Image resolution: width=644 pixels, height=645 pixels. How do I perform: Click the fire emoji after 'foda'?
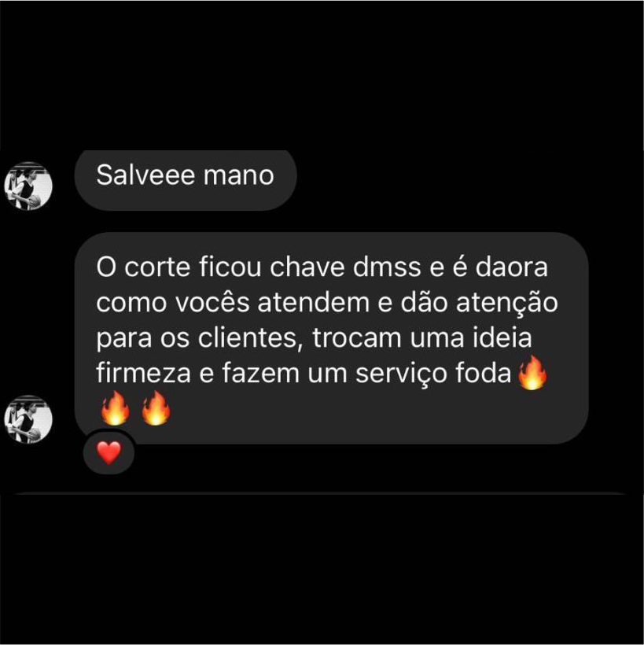point(532,372)
